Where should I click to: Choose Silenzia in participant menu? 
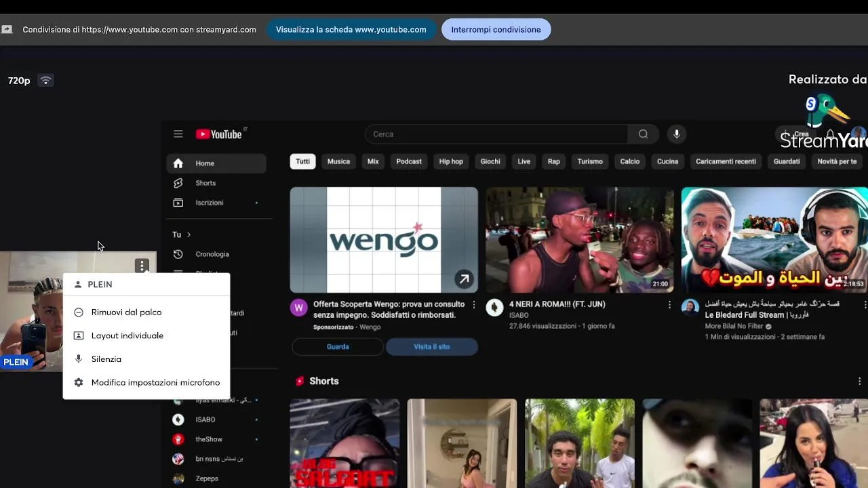pyautogui.click(x=146, y=359)
